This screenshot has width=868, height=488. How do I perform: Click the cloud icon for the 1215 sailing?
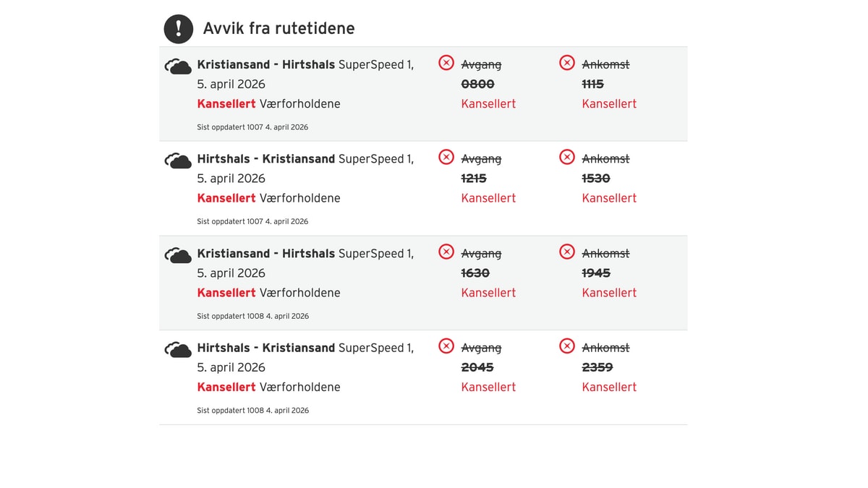coord(178,161)
